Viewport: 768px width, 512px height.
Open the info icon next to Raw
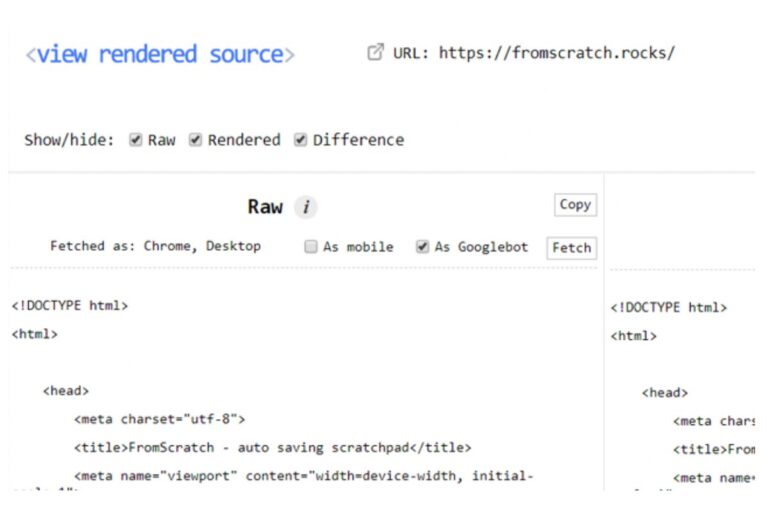pyautogui.click(x=306, y=207)
